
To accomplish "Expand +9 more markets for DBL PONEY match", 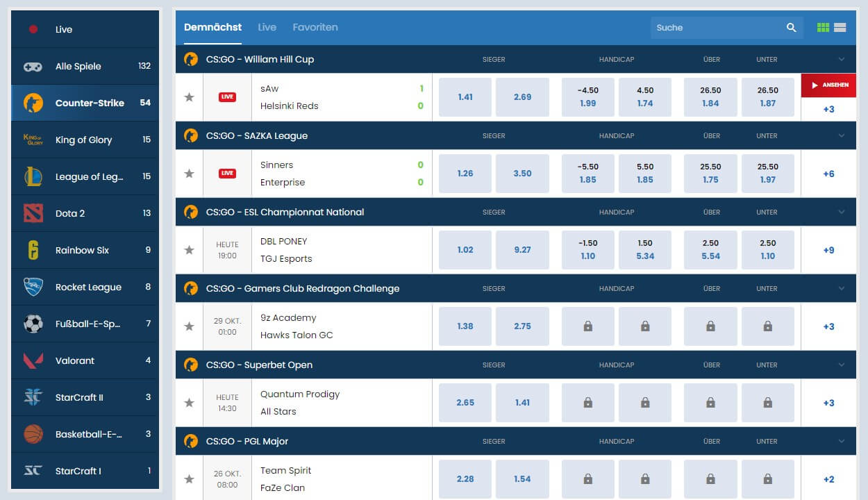I will 828,250.
